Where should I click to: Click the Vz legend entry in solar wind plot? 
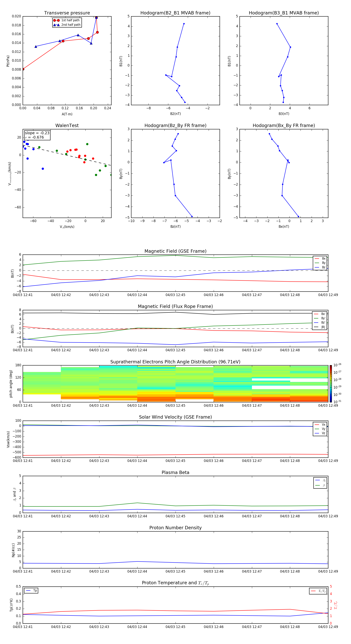tap(320, 433)
